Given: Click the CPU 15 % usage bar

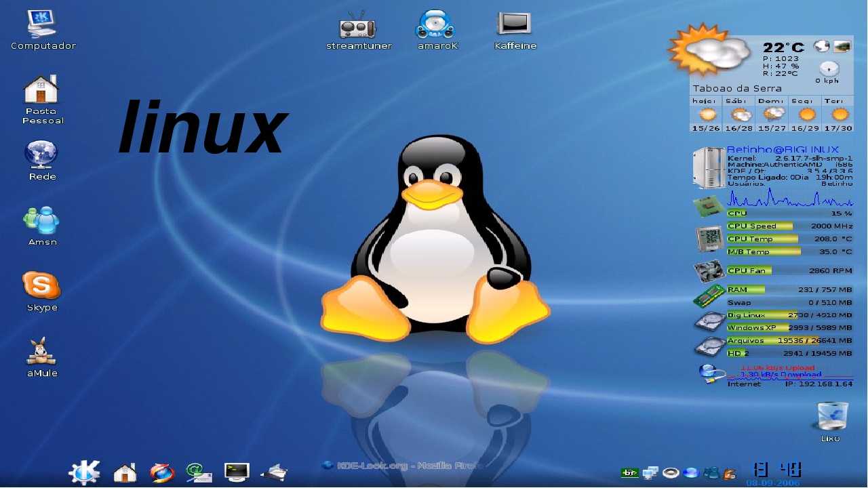Looking at the screenshot, I should [790, 213].
